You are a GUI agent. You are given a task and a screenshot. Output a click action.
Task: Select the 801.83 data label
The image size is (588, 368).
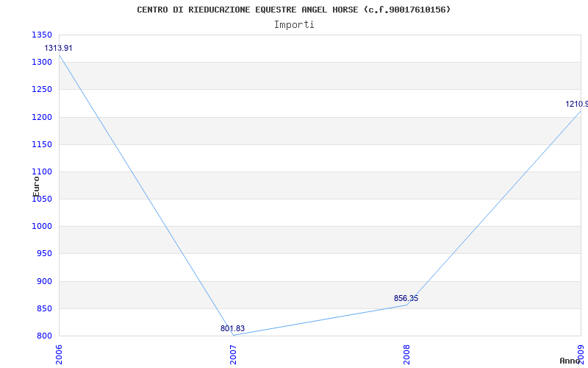pyautogui.click(x=232, y=328)
